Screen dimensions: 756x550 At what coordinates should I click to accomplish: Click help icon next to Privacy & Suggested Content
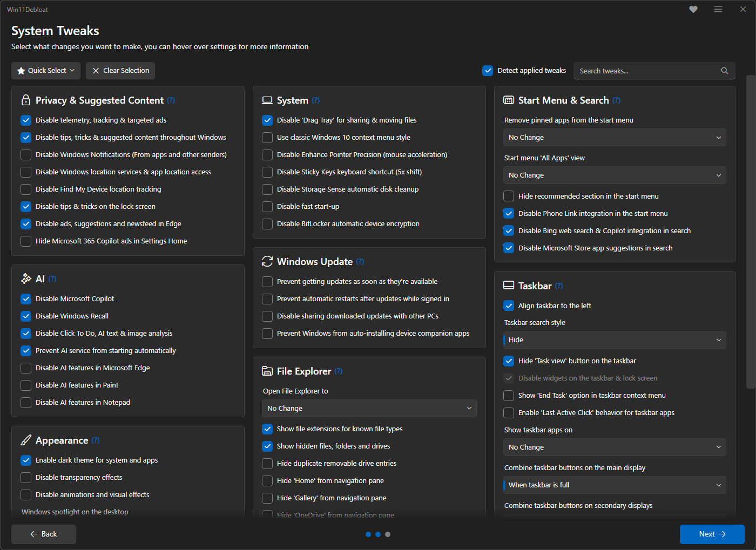coord(171,100)
